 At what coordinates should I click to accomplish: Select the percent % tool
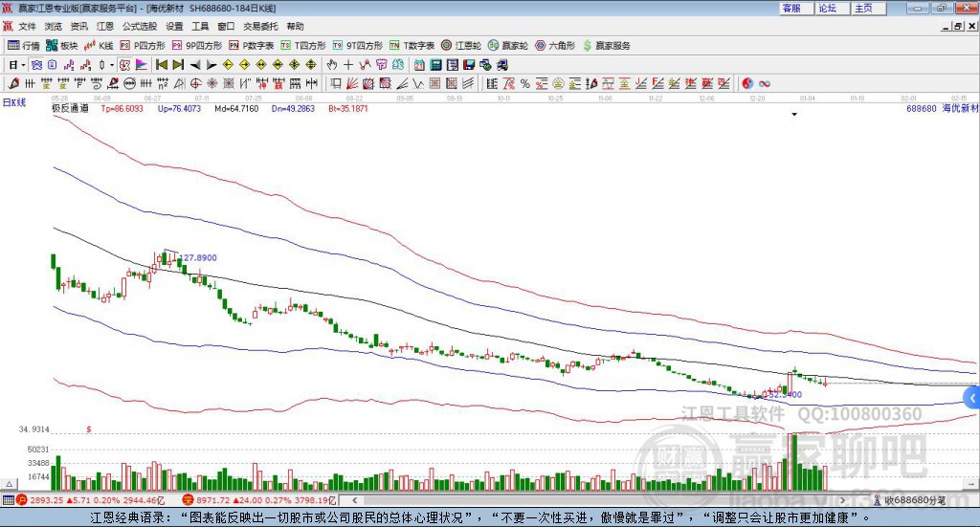click(x=525, y=83)
